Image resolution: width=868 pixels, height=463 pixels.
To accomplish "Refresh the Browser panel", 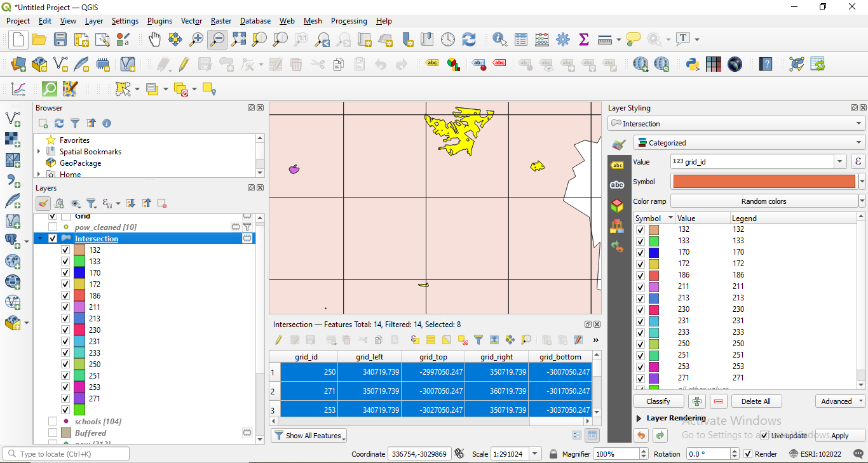I will [x=59, y=123].
